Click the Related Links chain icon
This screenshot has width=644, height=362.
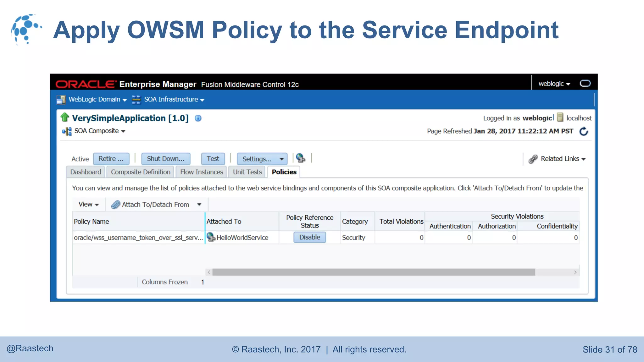pyautogui.click(x=533, y=159)
